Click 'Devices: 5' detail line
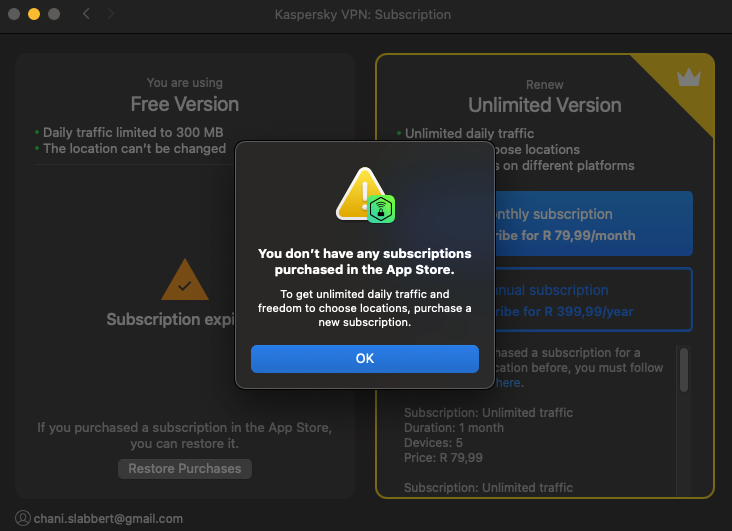Image resolution: width=732 pixels, height=531 pixels. pyautogui.click(x=433, y=443)
